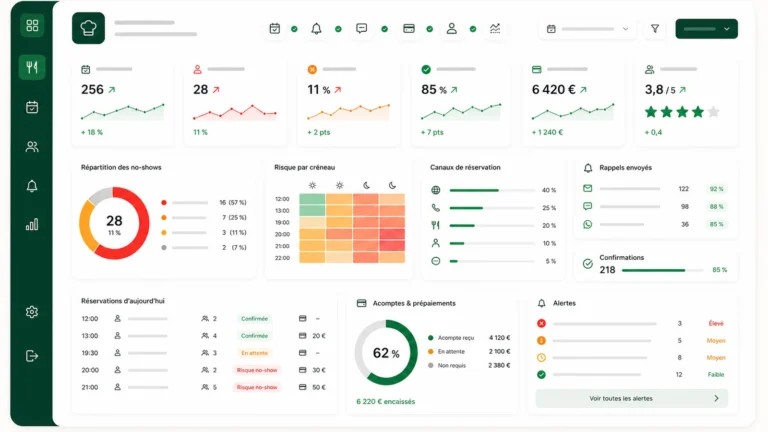Click the trend chart icon in top bar
Screen dimensions: 768x432
point(495,28)
